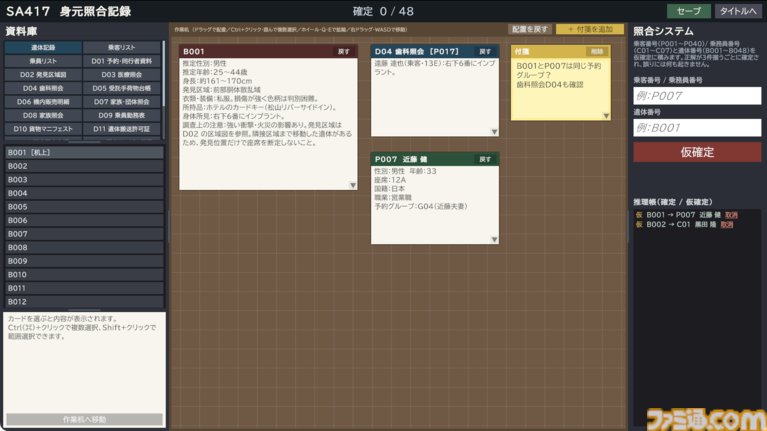Open the D01 予約・同行者資料 tab
767x431 pixels.
[121, 61]
